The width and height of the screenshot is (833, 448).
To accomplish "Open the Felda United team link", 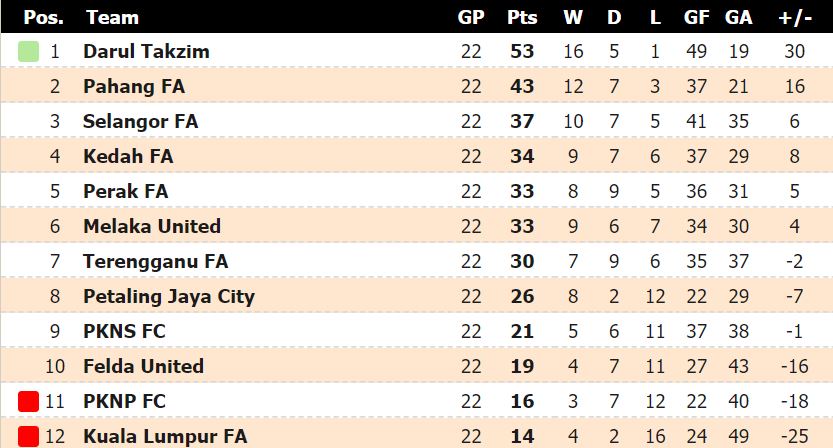I will tap(143, 366).
